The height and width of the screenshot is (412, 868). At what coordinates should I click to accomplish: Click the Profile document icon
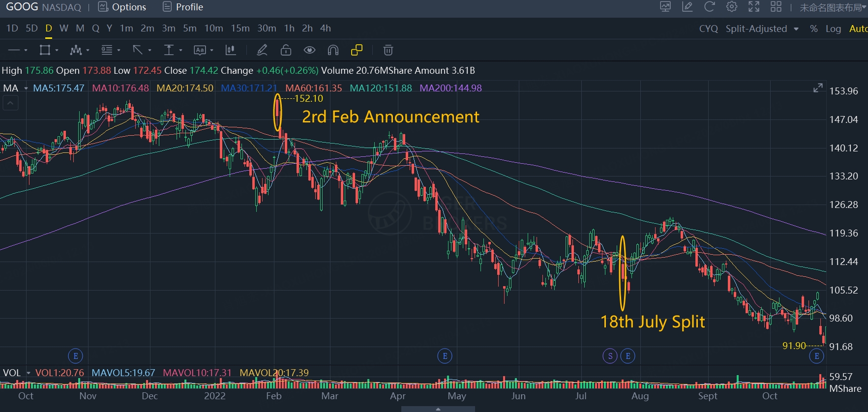[x=167, y=7]
